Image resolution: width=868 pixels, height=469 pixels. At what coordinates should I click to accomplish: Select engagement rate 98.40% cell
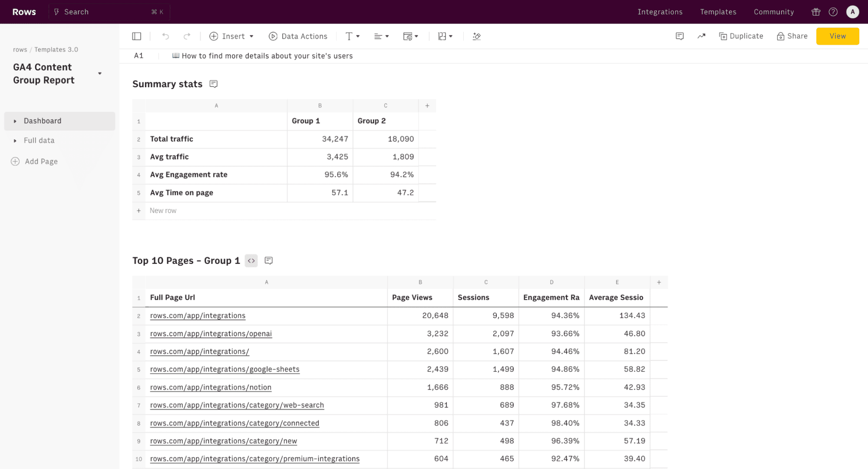tap(551, 423)
